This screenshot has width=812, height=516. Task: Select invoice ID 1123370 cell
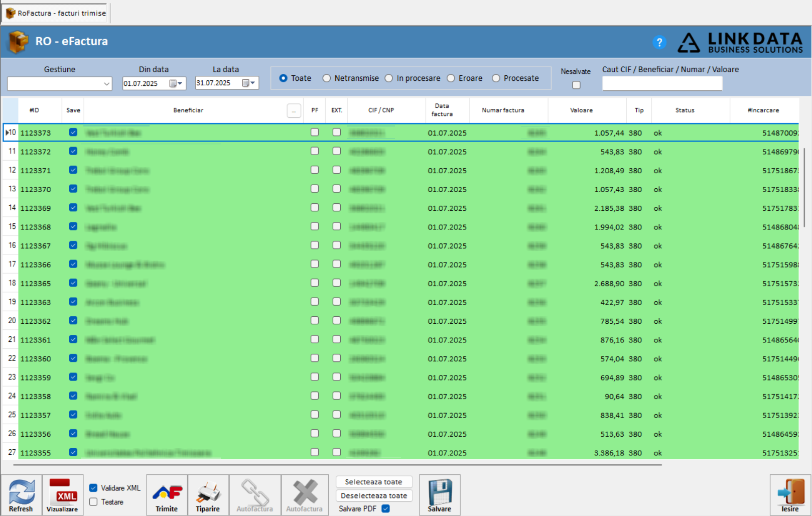pos(41,189)
